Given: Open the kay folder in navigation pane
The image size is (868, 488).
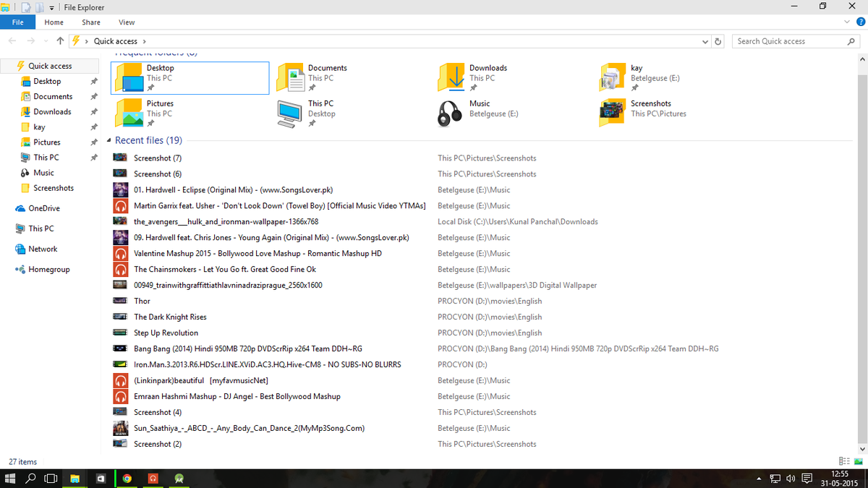Looking at the screenshot, I should [x=39, y=127].
